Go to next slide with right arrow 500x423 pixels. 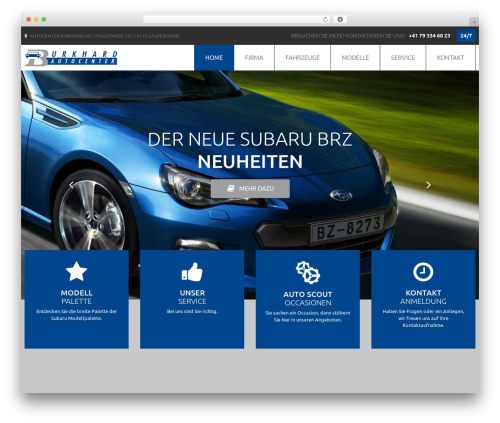(x=429, y=185)
